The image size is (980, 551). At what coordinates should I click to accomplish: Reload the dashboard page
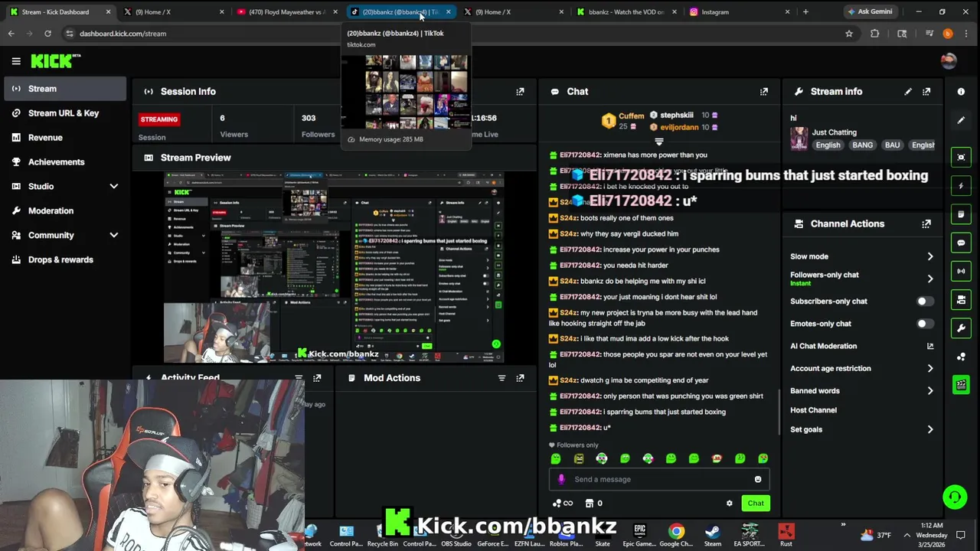47,34
